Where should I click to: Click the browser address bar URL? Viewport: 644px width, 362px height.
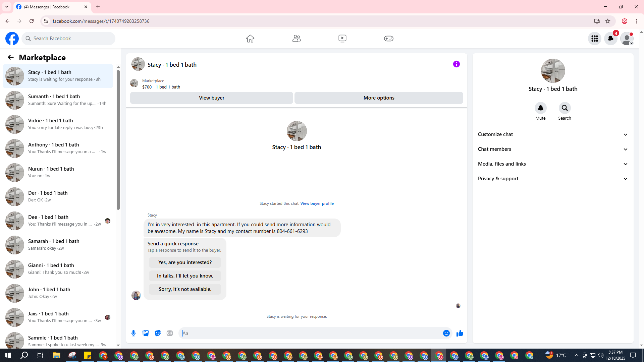pos(101,21)
